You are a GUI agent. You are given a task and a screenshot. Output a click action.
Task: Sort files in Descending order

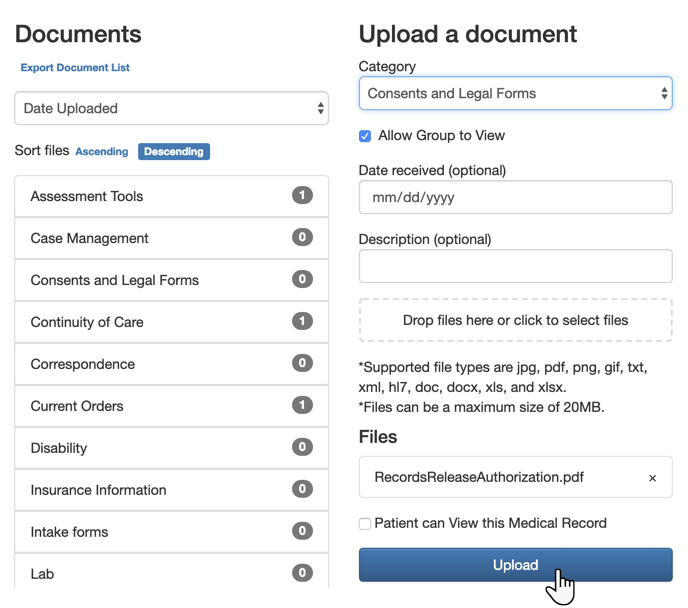174,152
